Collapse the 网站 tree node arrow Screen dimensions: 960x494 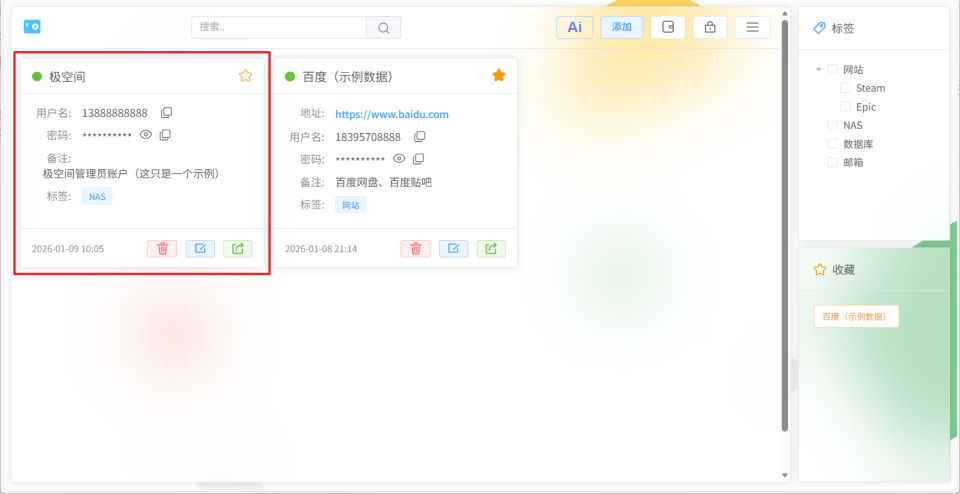(819, 70)
